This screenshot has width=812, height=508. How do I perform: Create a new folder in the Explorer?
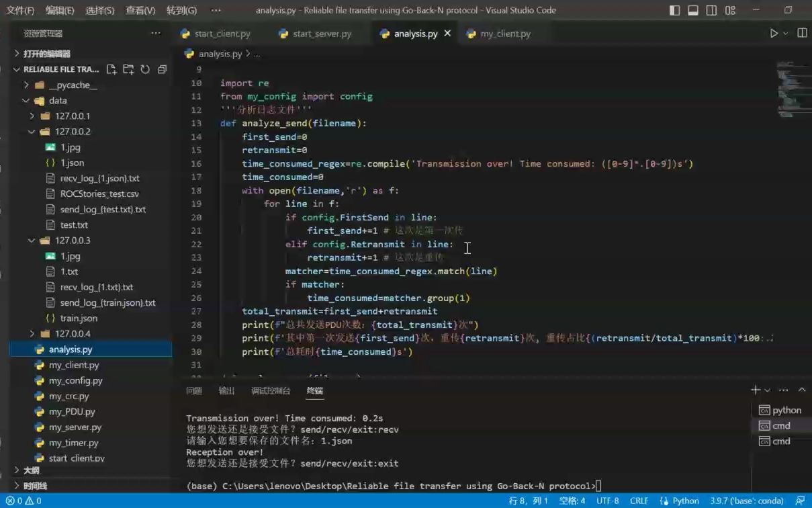click(x=128, y=69)
